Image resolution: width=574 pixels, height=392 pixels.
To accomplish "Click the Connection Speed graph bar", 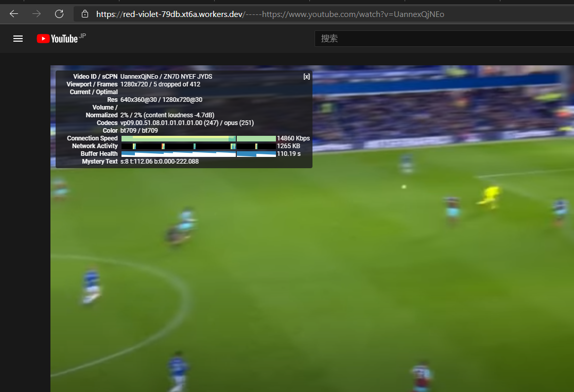I will point(198,138).
